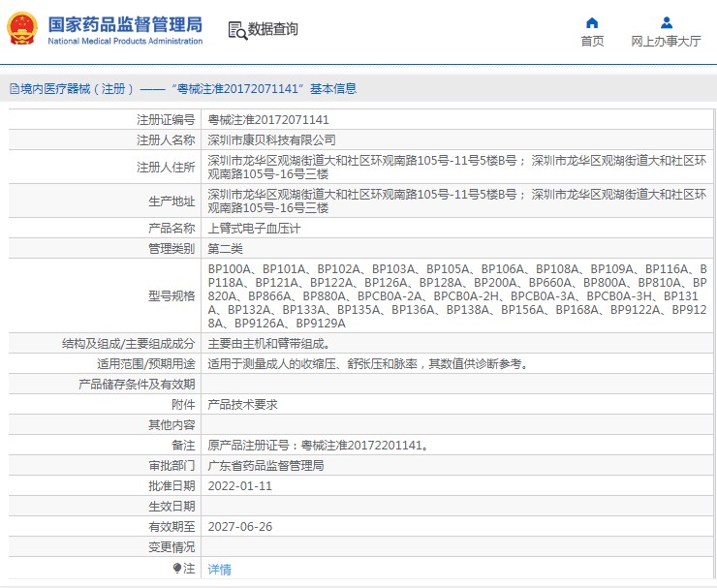Click the bullet icon beside 注
The width and height of the screenshot is (717, 588).
pos(177,568)
